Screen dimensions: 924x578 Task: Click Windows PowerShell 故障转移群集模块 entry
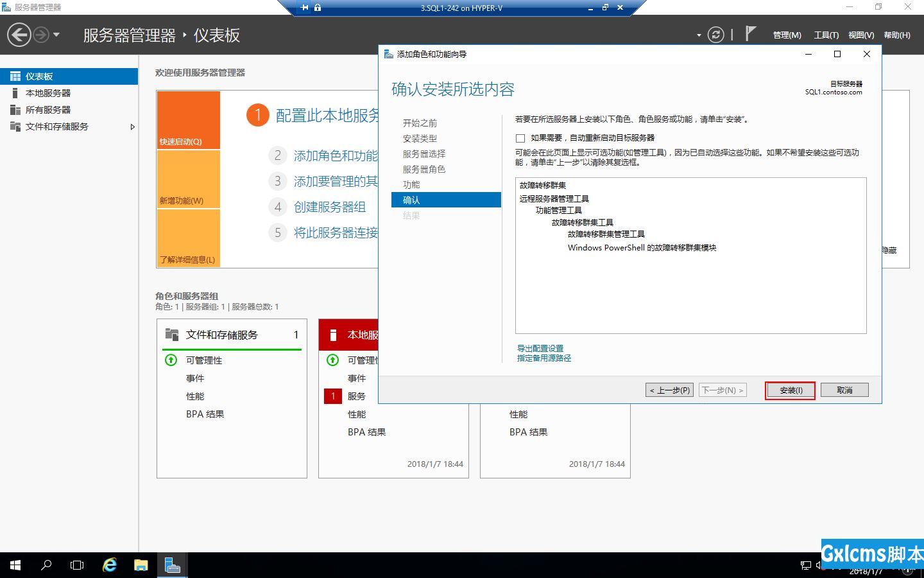[x=642, y=247]
